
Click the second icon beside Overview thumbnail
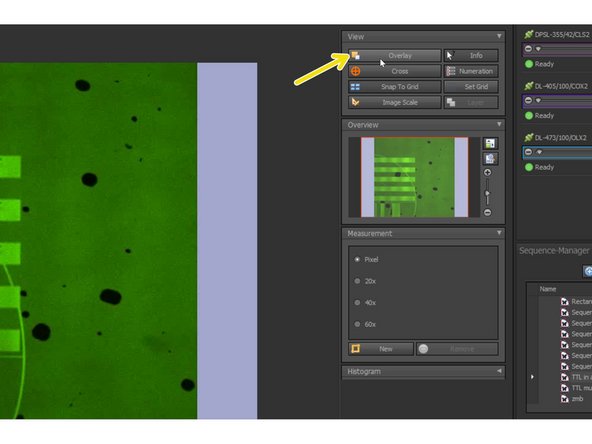click(490, 159)
